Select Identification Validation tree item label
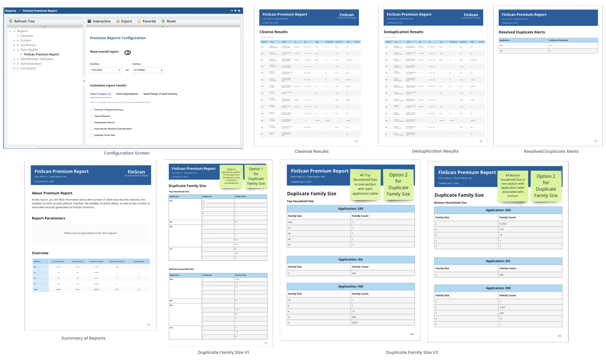Screen dimensions: 606x364 pyautogui.click(x=37, y=59)
